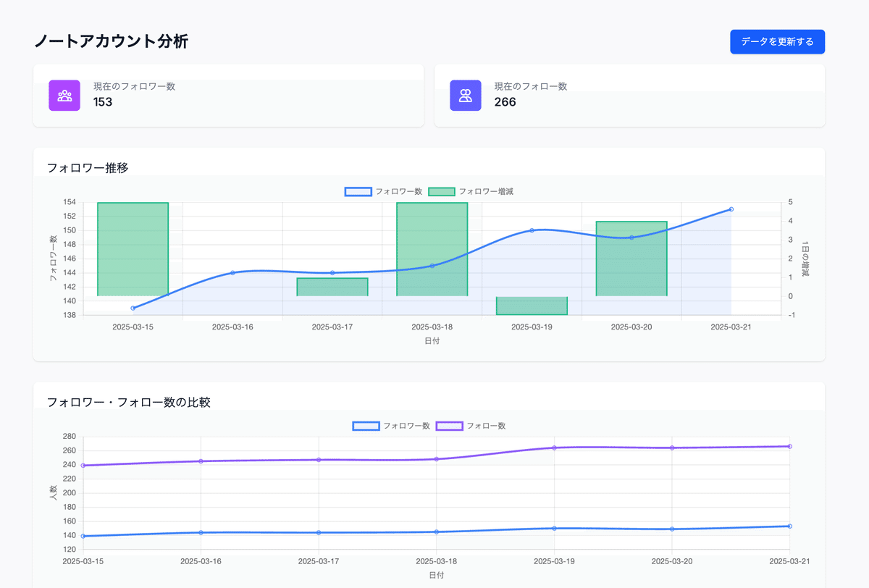
Task: Click the データを更新する button
Action: coord(777,41)
